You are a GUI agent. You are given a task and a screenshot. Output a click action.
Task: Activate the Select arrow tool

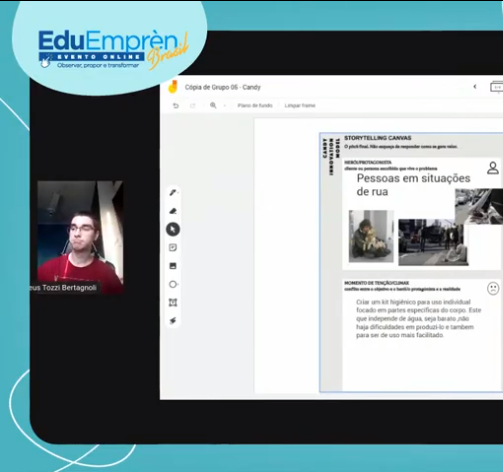pos(173,229)
